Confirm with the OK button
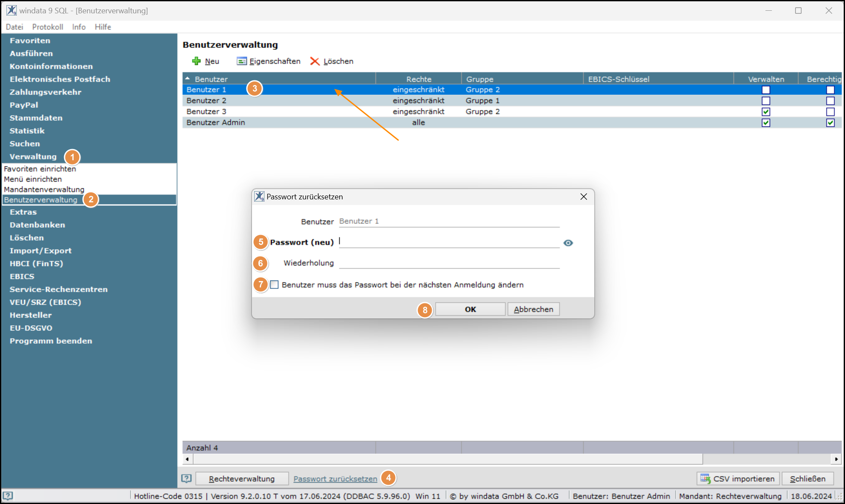Viewport: 845px width, 504px height. tap(470, 309)
